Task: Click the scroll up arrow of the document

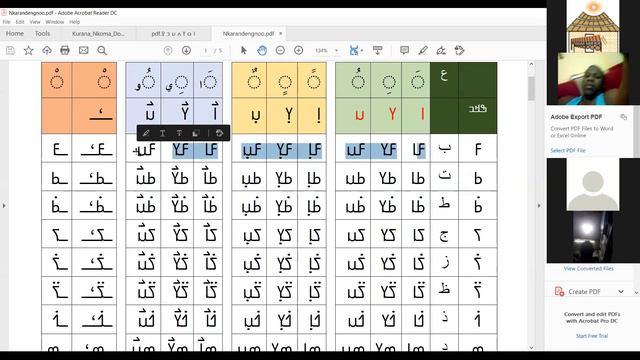Action: click(x=531, y=64)
